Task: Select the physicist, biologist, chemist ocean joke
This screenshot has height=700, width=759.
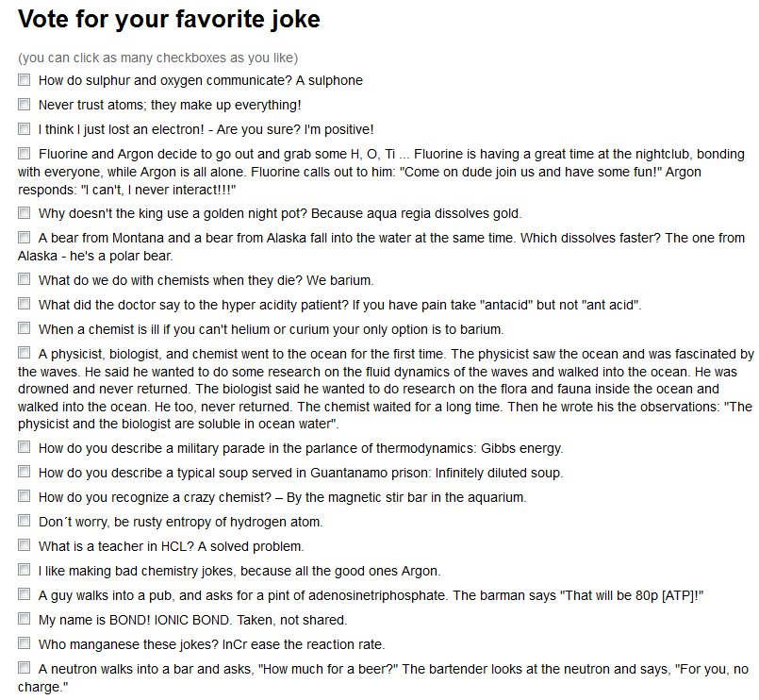Action: [x=25, y=353]
